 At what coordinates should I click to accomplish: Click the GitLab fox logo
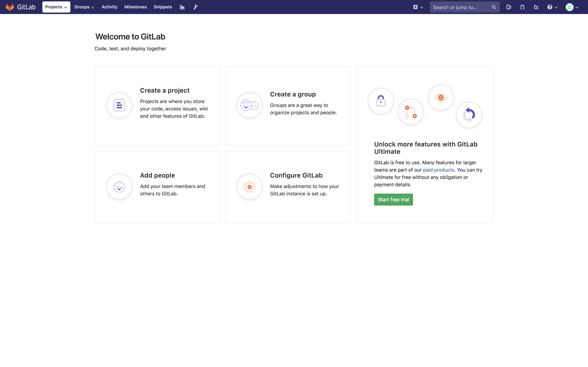(10, 7)
